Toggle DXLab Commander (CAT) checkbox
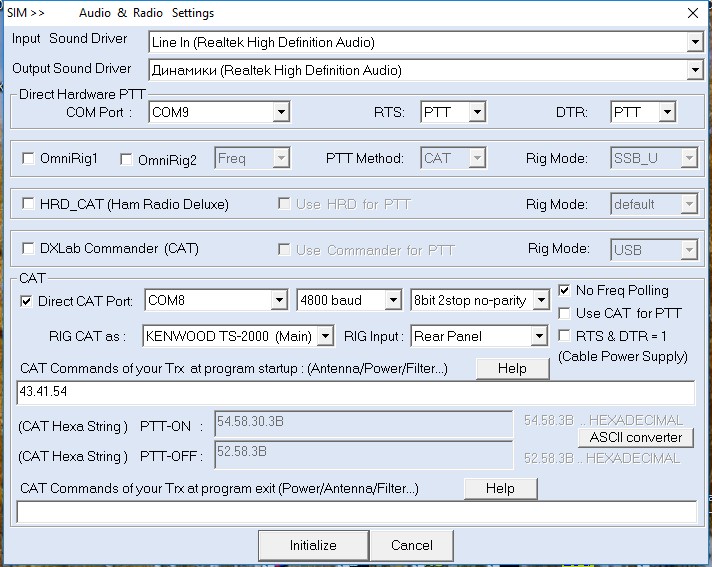The image size is (712, 567). 28,249
